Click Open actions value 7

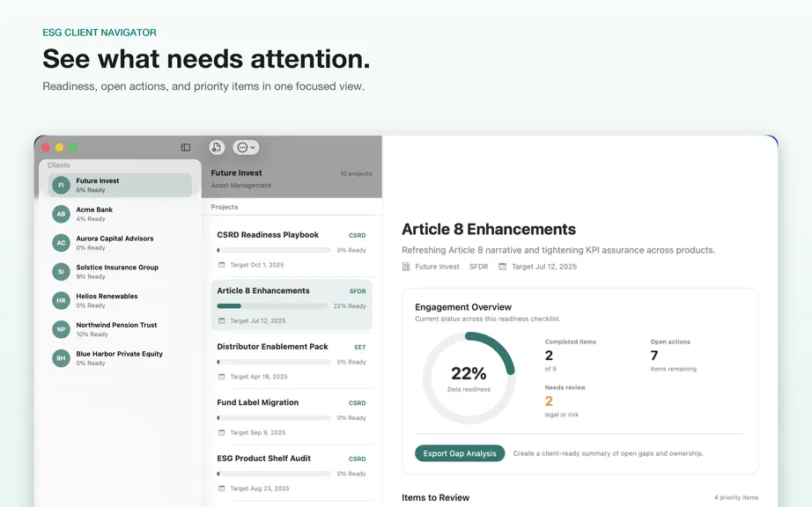654,356
